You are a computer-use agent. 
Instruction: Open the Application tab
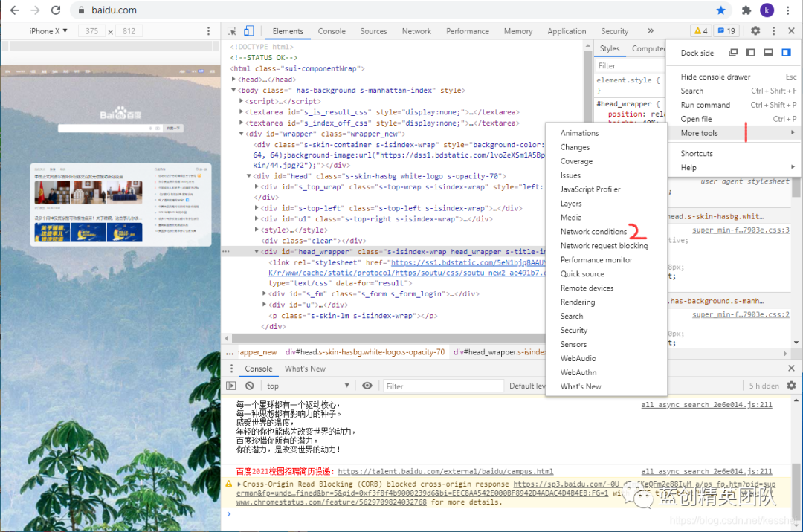tap(567, 31)
